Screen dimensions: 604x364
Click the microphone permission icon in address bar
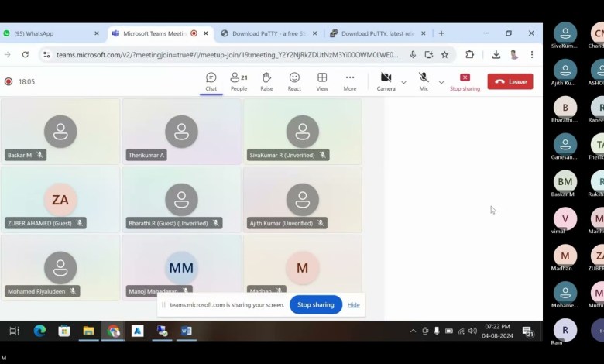click(413, 55)
